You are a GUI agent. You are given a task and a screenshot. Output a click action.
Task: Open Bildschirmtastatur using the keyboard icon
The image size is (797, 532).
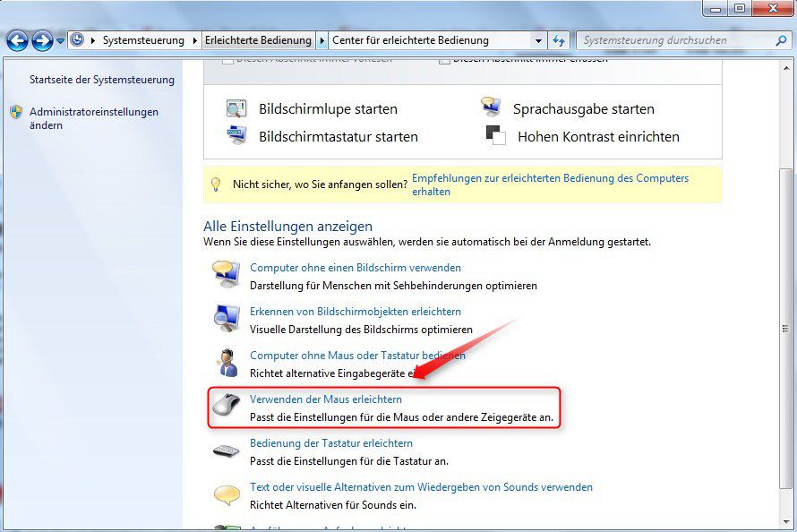pyautogui.click(x=237, y=136)
